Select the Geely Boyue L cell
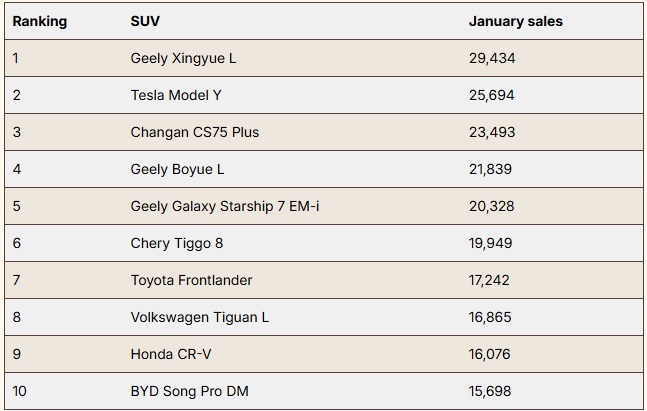The width and height of the screenshot is (647, 411). pyautogui.click(x=177, y=169)
